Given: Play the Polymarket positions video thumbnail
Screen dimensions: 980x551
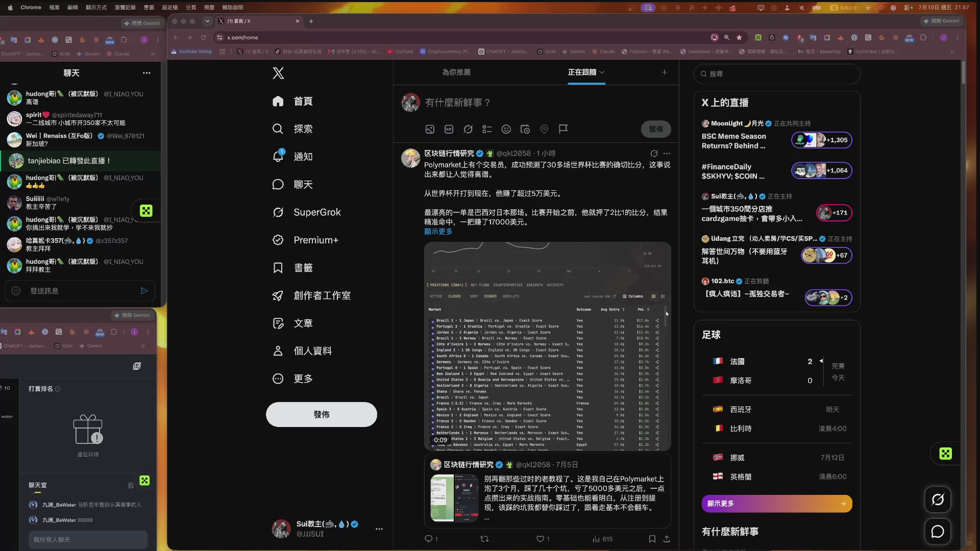Looking at the screenshot, I should (547, 346).
